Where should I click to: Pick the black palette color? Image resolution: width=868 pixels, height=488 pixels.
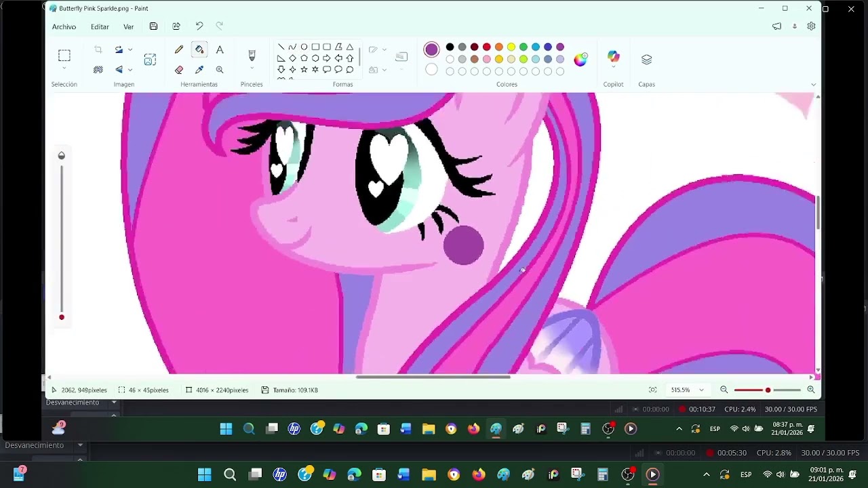click(x=450, y=47)
